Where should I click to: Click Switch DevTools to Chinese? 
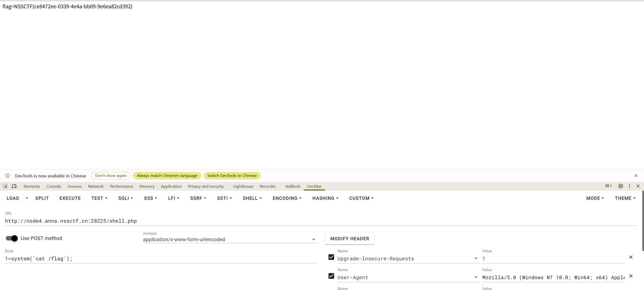pos(232,176)
